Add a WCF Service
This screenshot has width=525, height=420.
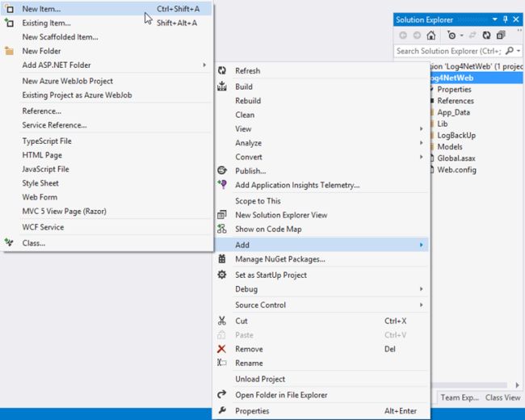pyautogui.click(x=107, y=227)
